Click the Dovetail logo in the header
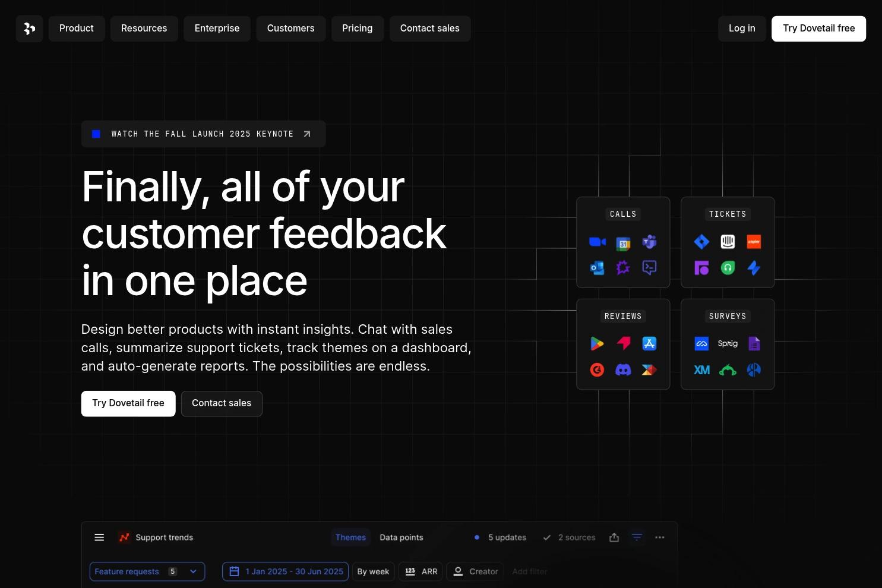 pyautogui.click(x=29, y=29)
